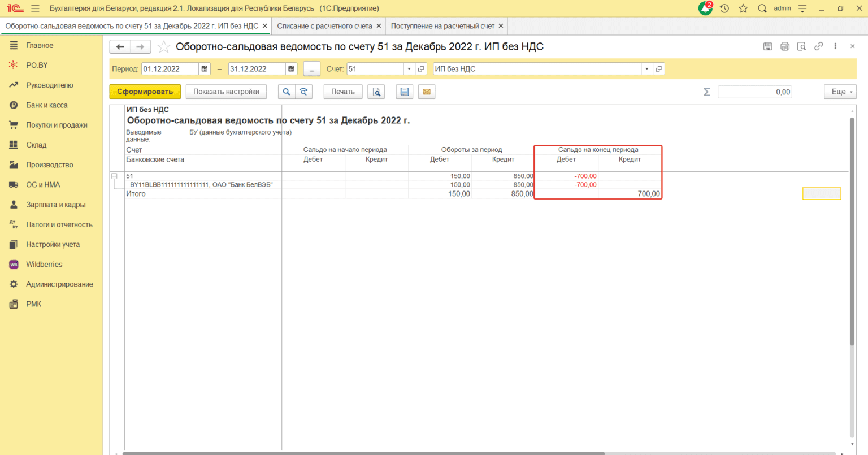Screen dimensions: 868x455
Task: Open calendar for start date
Action: pos(205,69)
